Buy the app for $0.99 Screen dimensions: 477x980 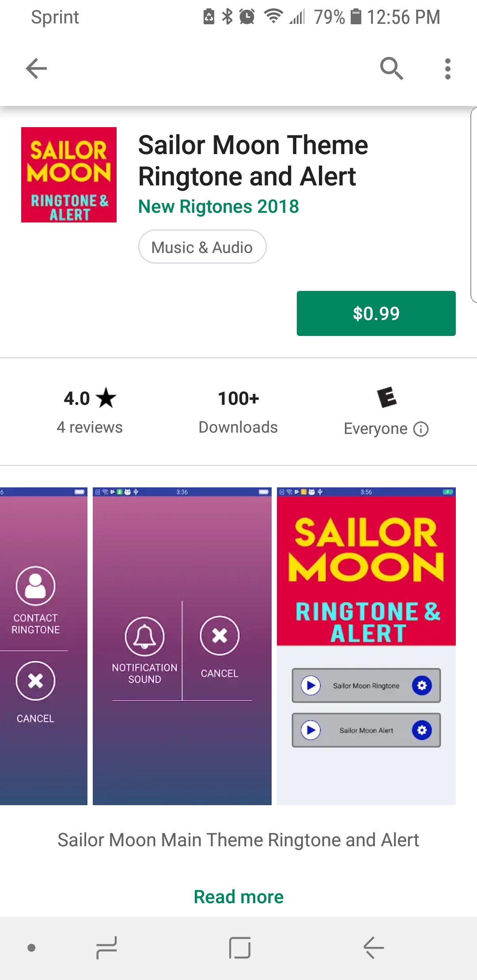(376, 313)
